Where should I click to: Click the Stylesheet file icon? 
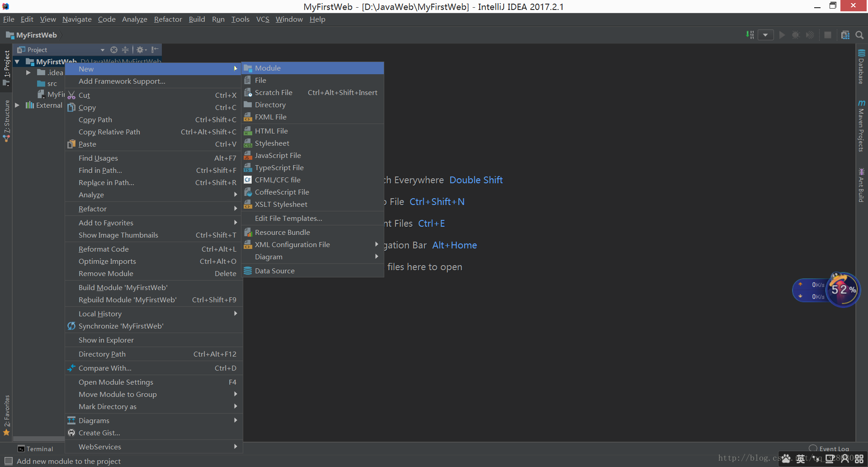point(248,143)
